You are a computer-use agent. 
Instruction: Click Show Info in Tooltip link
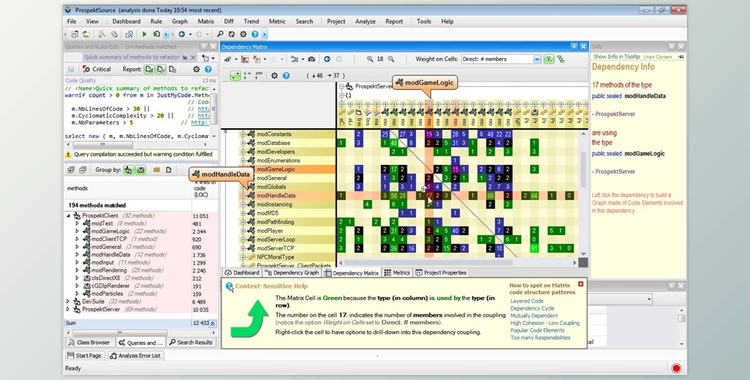click(x=616, y=56)
